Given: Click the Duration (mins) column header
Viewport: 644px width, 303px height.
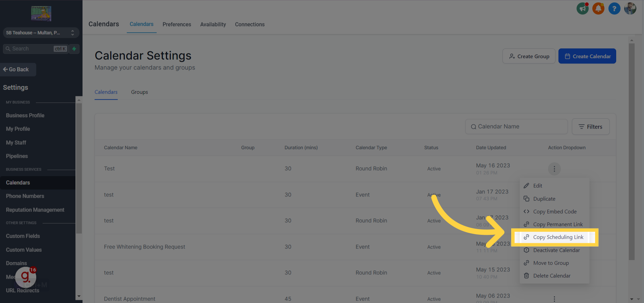Looking at the screenshot, I should click(x=301, y=147).
